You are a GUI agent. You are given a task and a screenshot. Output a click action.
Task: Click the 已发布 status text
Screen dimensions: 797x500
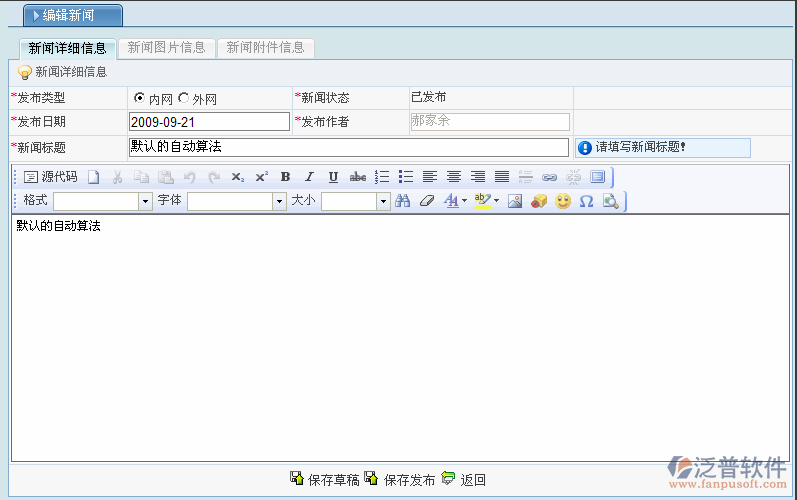[428, 97]
